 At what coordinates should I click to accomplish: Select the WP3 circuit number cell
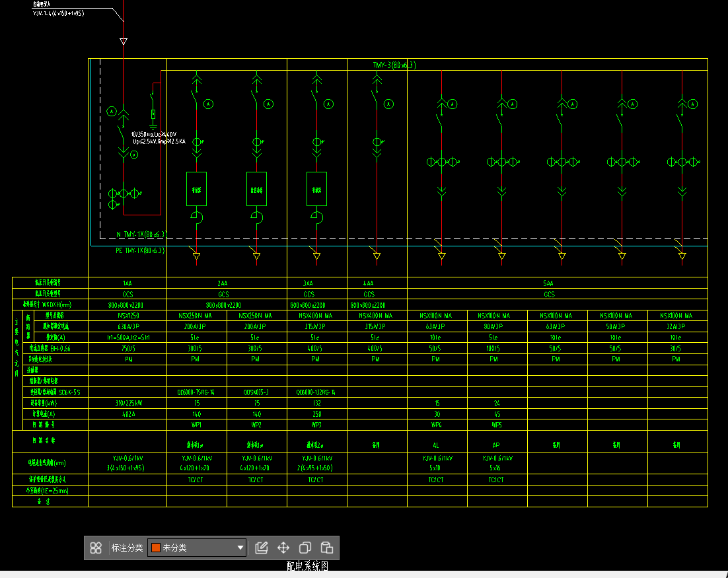(x=316, y=425)
